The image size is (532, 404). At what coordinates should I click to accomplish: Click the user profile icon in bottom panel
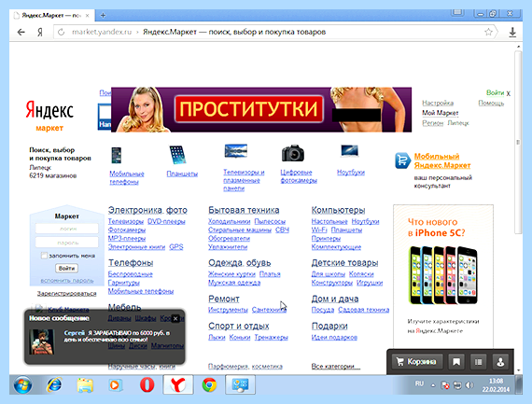coord(500,362)
